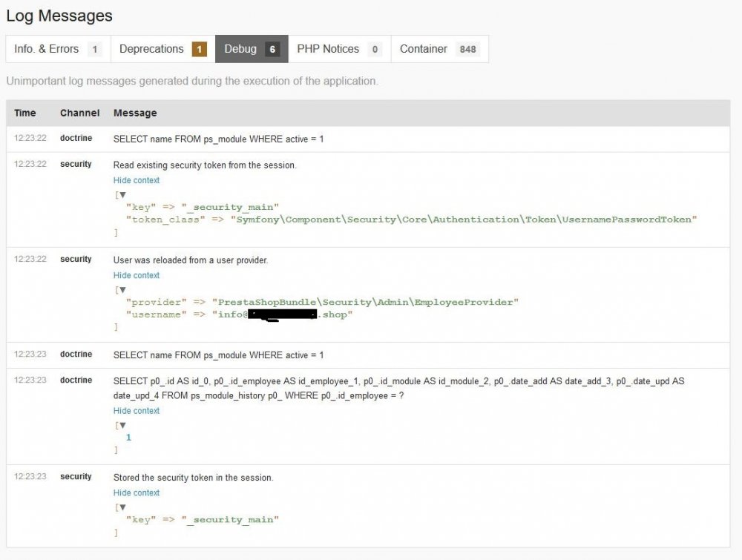Image resolution: width=742 pixels, height=560 pixels.
Task: Click the Time column header
Action: pos(24,113)
